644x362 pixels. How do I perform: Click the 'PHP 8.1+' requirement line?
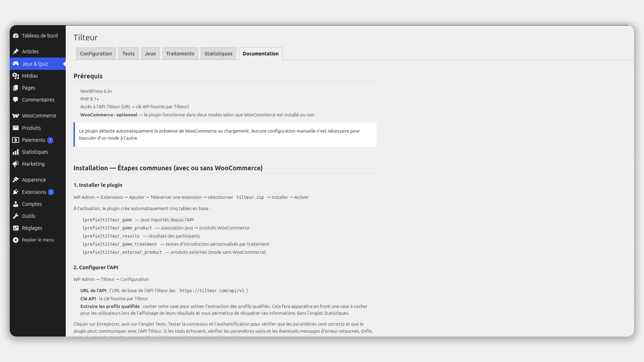point(90,99)
